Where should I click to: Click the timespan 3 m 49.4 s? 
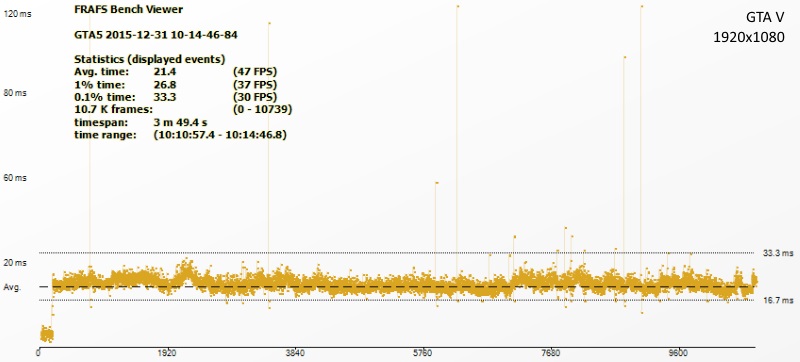pyautogui.click(x=140, y=123)
